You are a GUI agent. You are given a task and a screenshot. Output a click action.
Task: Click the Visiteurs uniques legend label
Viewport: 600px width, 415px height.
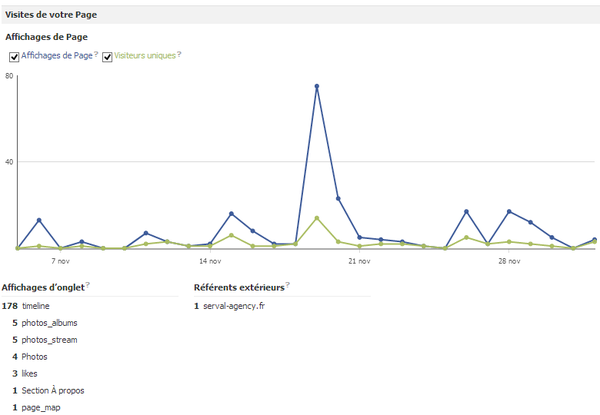pos(145,55)
